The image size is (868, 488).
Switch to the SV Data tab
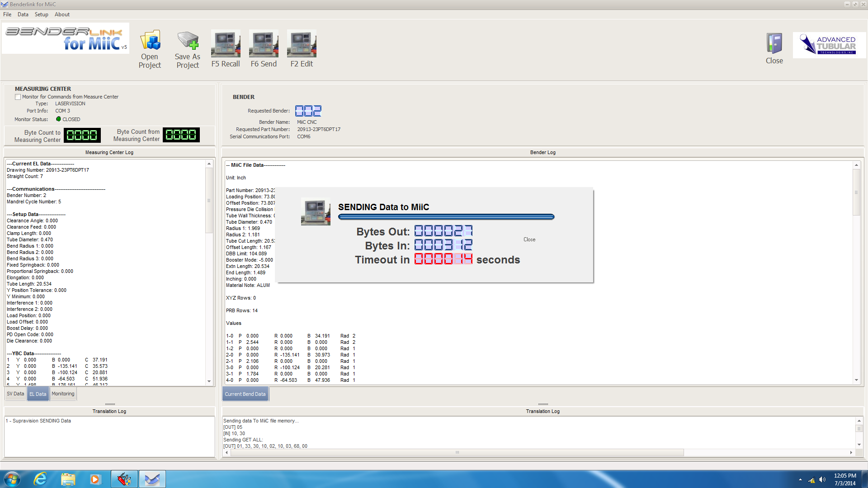[x=15, y=394]
